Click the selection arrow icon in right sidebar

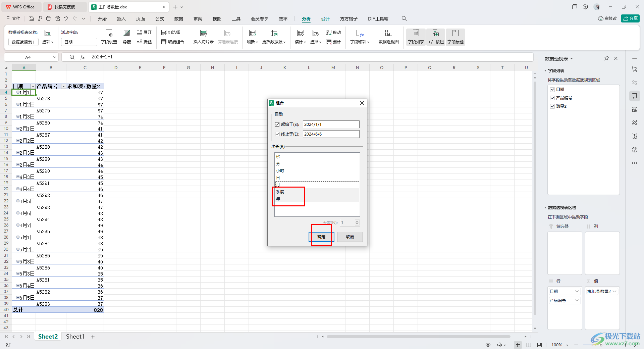635,69
